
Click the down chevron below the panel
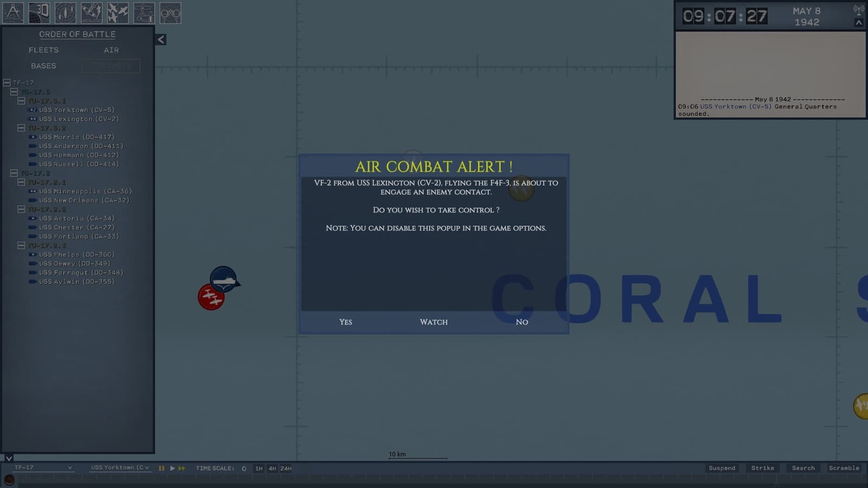click(x=9, y=458)
